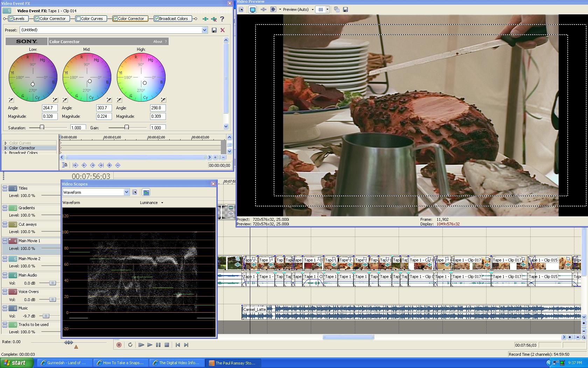Select Color Corrector in keyframe track list
This screenshot has height=368, width=588.
[x=22, y=148]
